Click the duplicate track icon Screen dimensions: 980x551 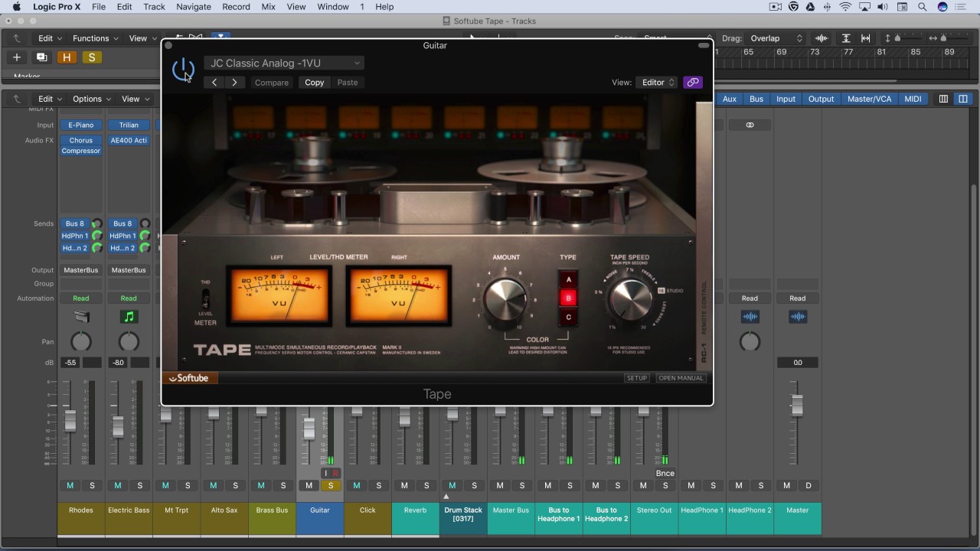coord(41,57)
